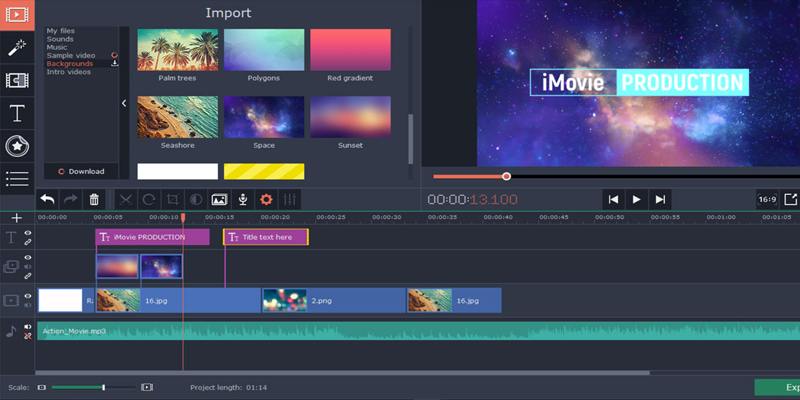Skip to next frame button
Image resolution: width=800 pixels, height=400 pixels.
click(660, 199)
